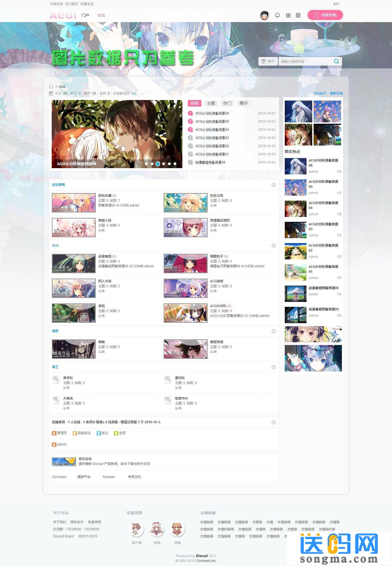Open the 美学社 forum icon
The image size is (392, 566).
tap(56, 379)
